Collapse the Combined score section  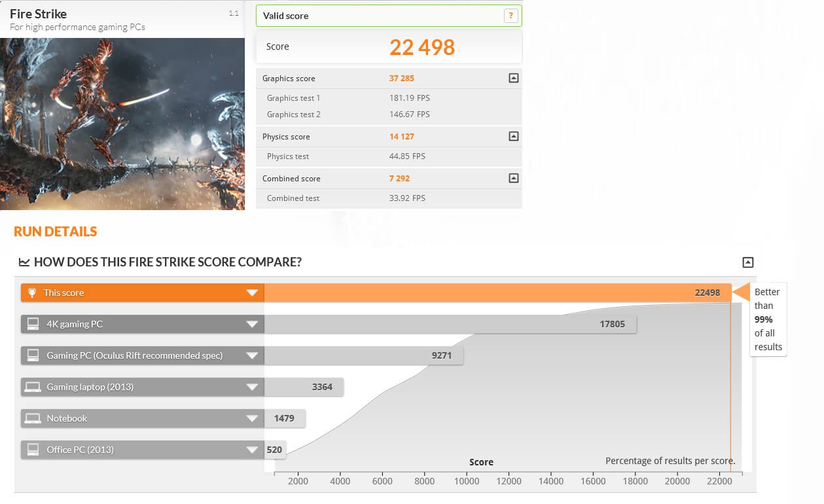pos(514,178)
